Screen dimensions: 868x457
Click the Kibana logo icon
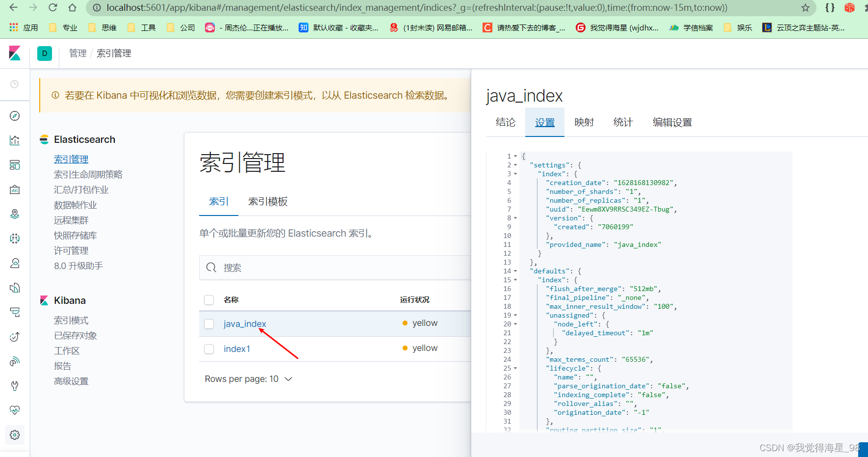click(x=15, y=53)
